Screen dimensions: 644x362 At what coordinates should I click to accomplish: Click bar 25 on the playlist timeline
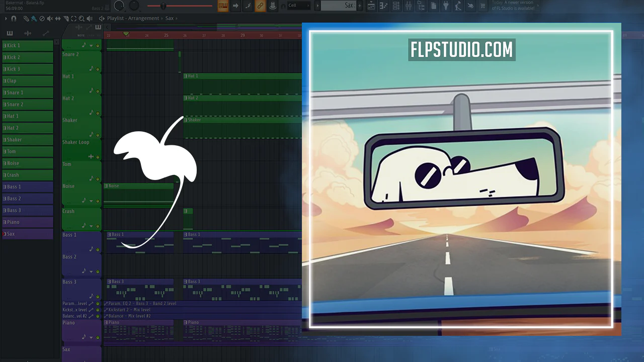(x=166, y=35)
